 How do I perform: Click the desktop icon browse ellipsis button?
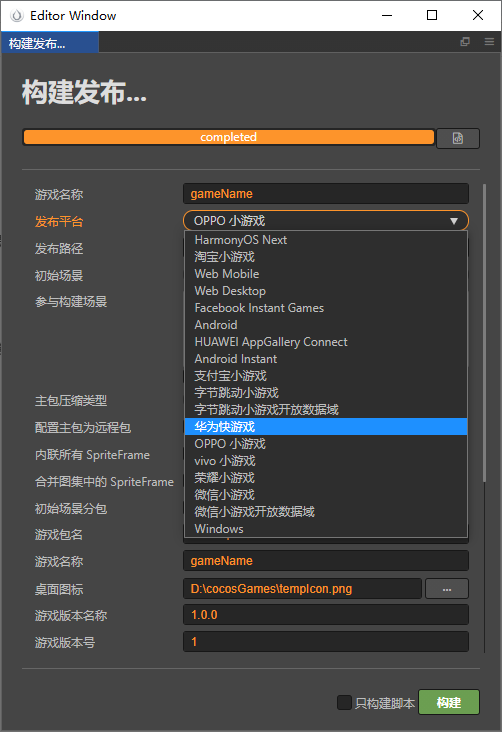coord(447,589)
